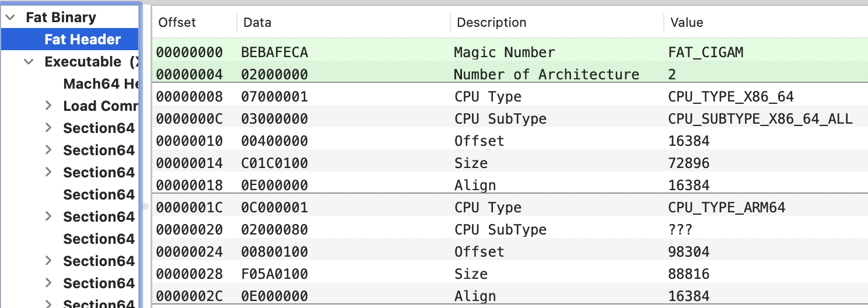Image resolution: width=868 pixels, height=308 pixels.
Task: Select the Fat Header tree item
Action: click(82, 40)
